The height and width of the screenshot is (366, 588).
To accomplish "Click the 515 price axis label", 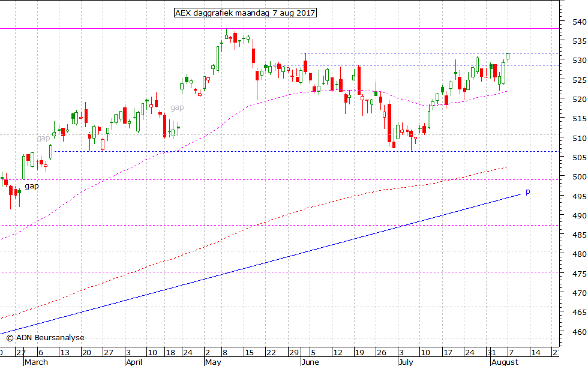I will click(x=580, y=119).
